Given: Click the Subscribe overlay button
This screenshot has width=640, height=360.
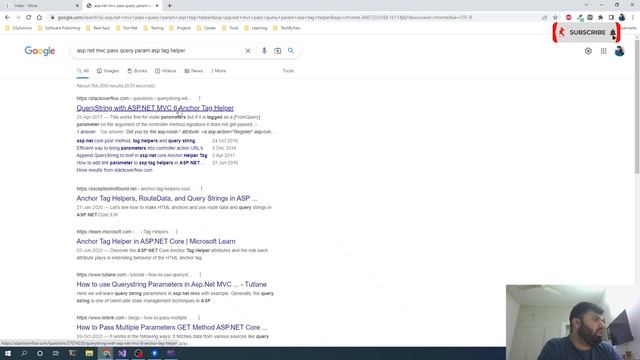Looking at the screenshot, I should click(587, 33).
